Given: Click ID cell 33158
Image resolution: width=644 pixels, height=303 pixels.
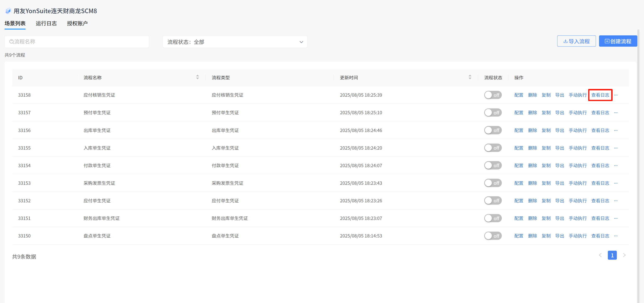Looking at the screenshot, I should [x=24, y=95].
